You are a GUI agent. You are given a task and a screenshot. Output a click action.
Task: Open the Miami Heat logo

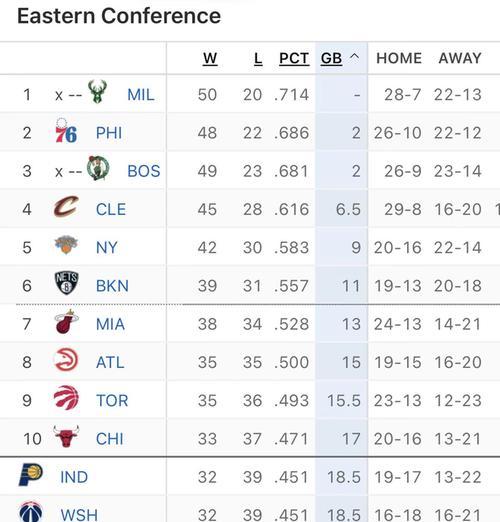click(66, 322)
